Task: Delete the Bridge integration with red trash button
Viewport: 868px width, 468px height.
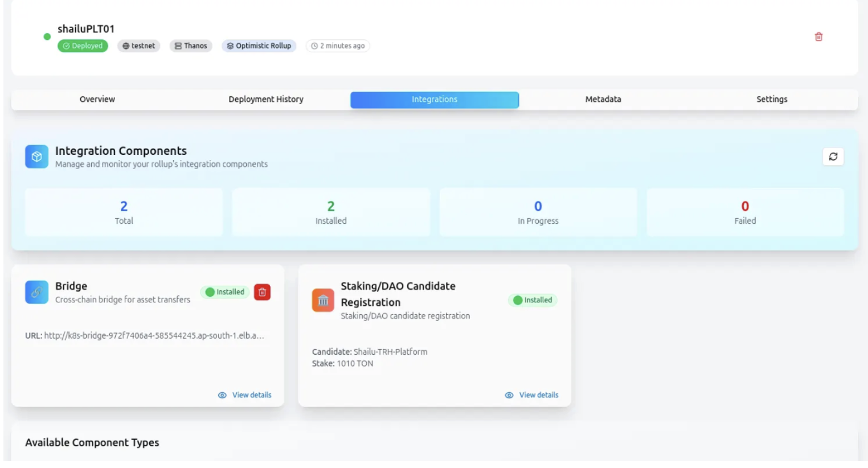Action: [262, 292]
